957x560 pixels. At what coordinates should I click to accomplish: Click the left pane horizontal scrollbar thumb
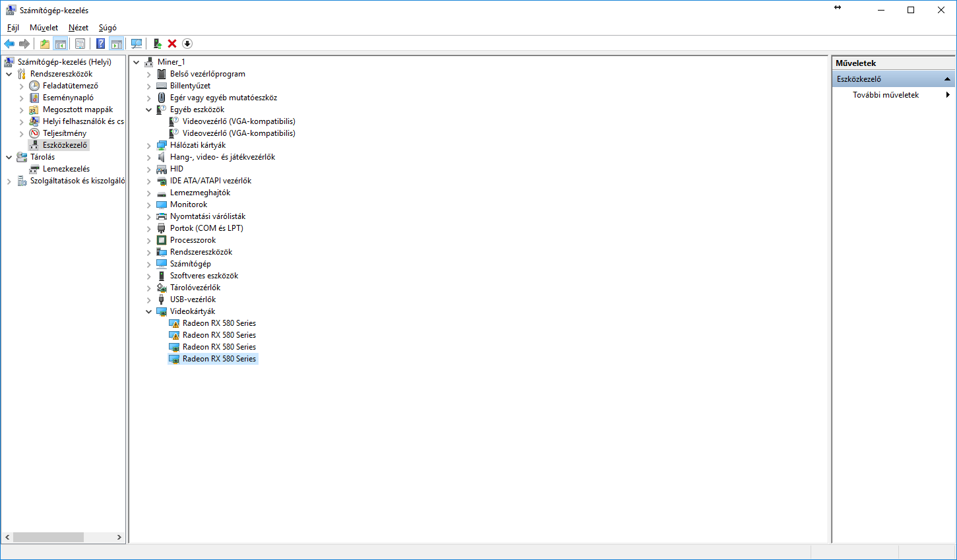pos(48,537)
